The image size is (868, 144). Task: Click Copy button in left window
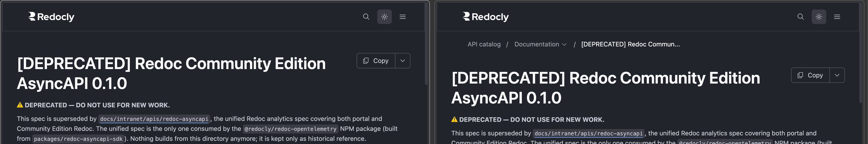tap(376, 61)
